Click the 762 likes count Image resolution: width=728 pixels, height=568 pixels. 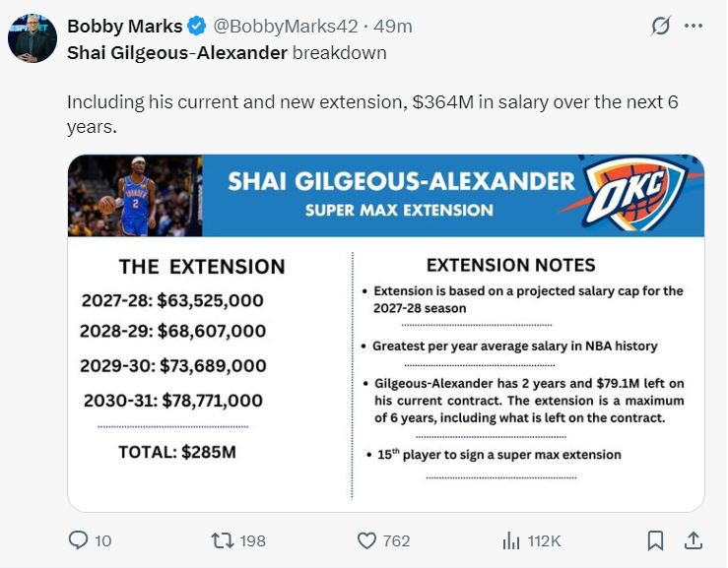[396, 540]
